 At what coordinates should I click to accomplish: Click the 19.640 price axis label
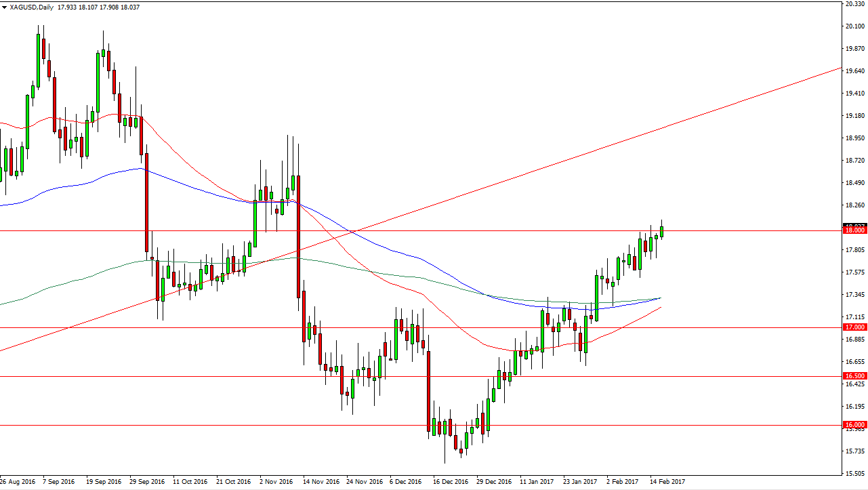[x=854, y=70]
